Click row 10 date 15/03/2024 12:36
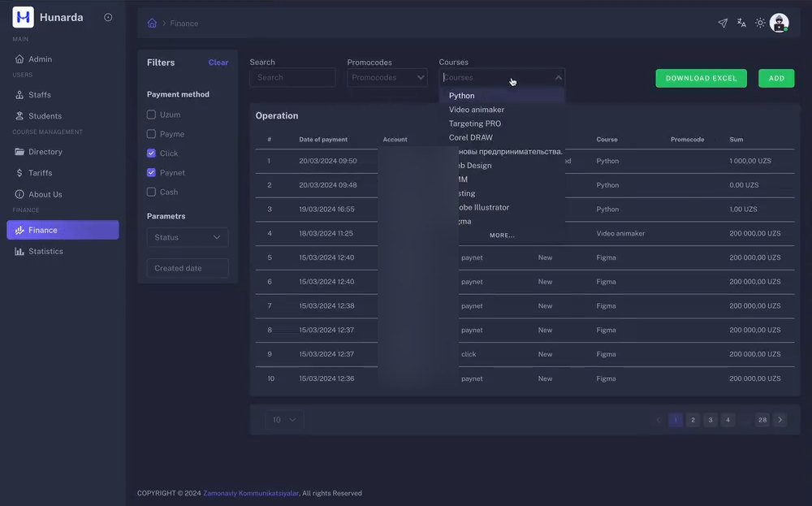Viewport: 812px width, 506px height. coord(326,378)
